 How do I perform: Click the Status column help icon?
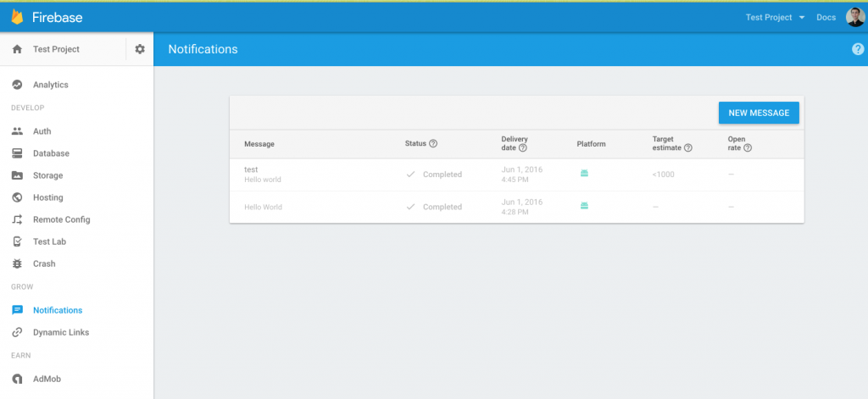(433, 144)
